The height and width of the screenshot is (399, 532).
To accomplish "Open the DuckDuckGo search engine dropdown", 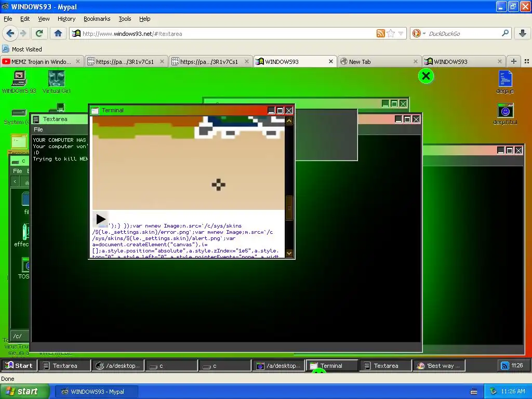I will click(418, 33).
